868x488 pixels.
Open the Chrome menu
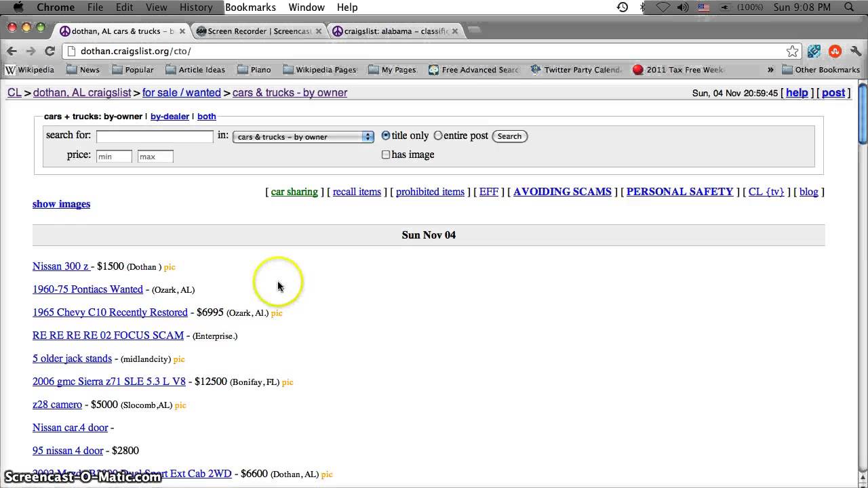(x=56, y=7)
